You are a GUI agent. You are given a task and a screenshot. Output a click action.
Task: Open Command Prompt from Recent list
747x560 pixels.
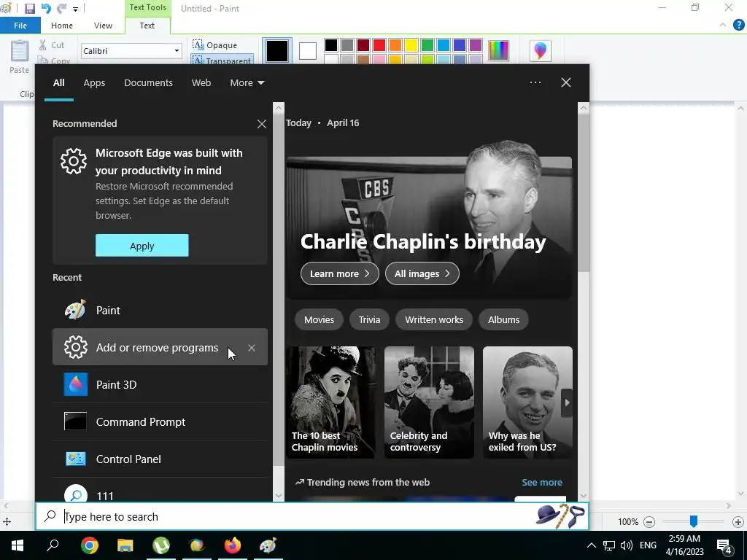(x=160, y=422)
